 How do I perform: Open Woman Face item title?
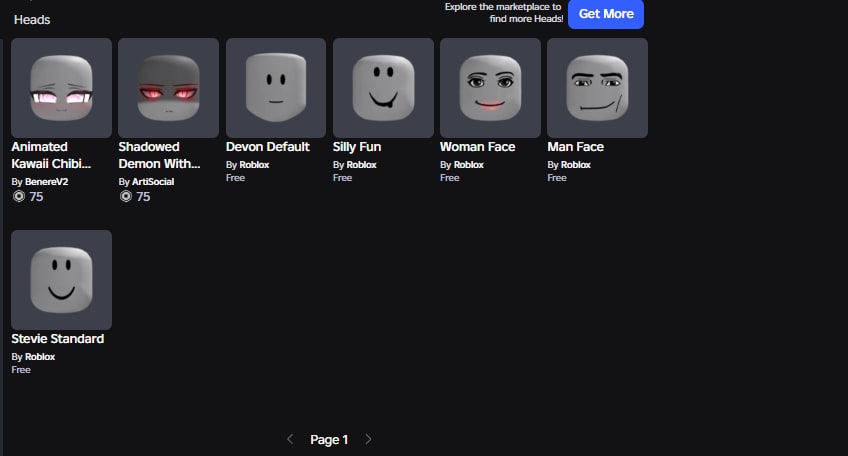(478, 147)
